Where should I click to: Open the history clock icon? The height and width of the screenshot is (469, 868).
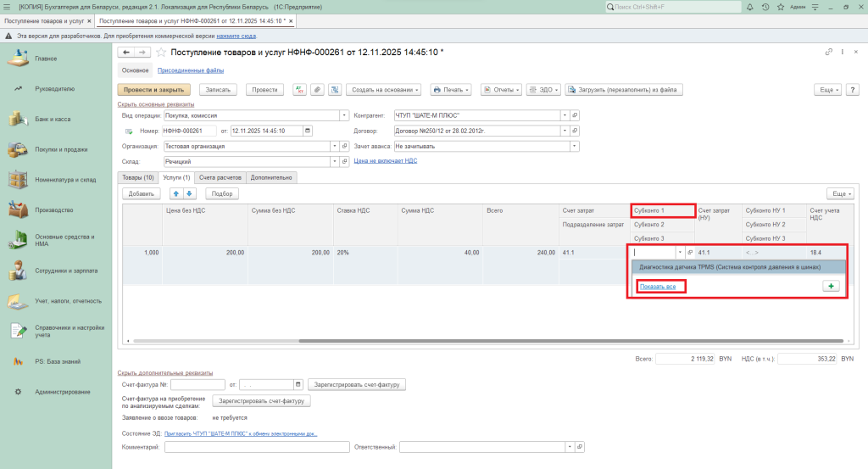point(765,7)
